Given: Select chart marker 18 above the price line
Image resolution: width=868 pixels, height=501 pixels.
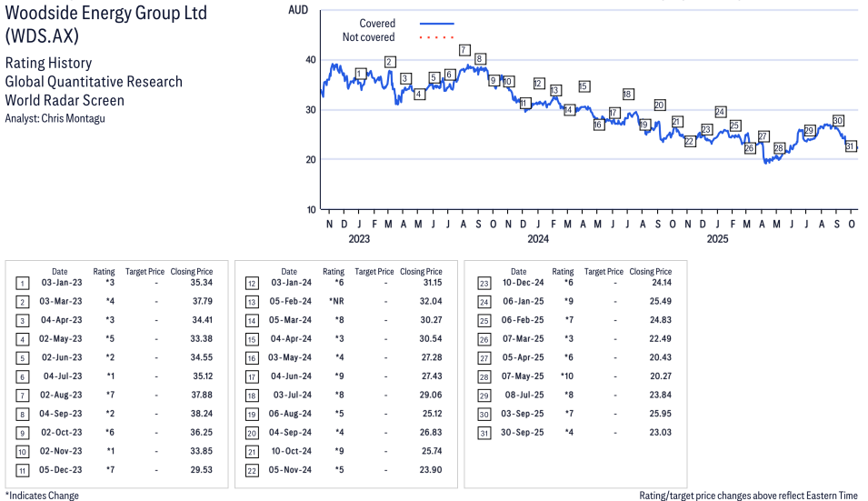Looking at the screenshot, I should point(628,95).
